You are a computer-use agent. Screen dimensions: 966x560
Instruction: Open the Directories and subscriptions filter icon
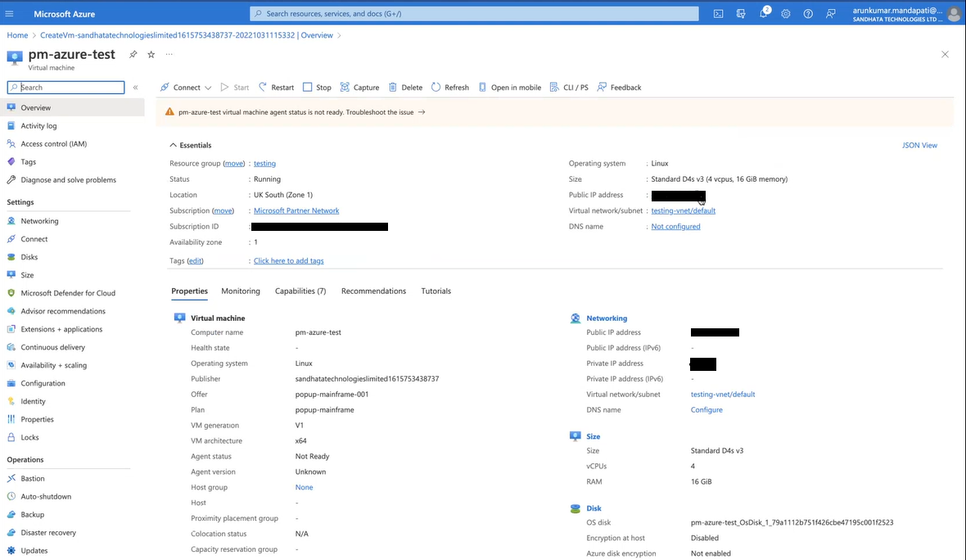coord(741,14)
